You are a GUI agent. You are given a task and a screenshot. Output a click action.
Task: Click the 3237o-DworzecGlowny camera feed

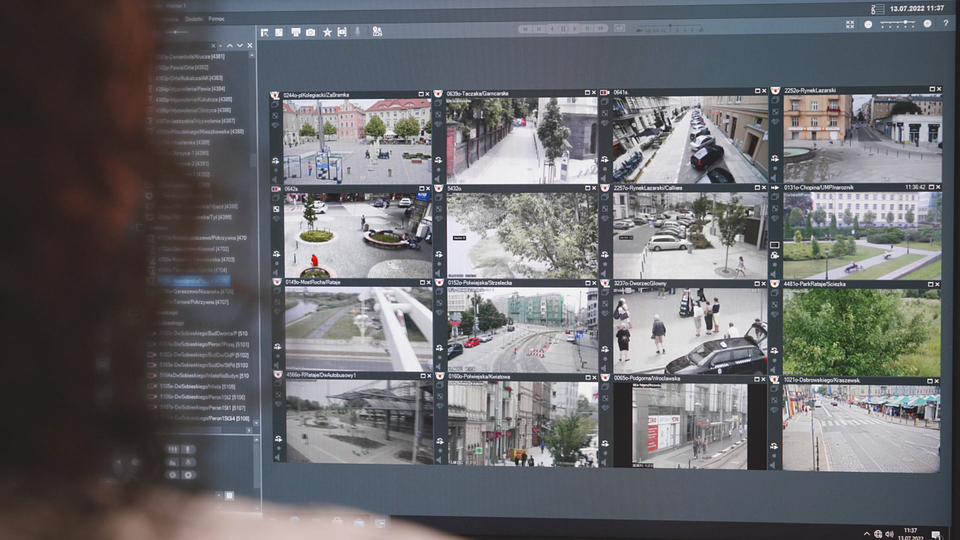[690, 331]
